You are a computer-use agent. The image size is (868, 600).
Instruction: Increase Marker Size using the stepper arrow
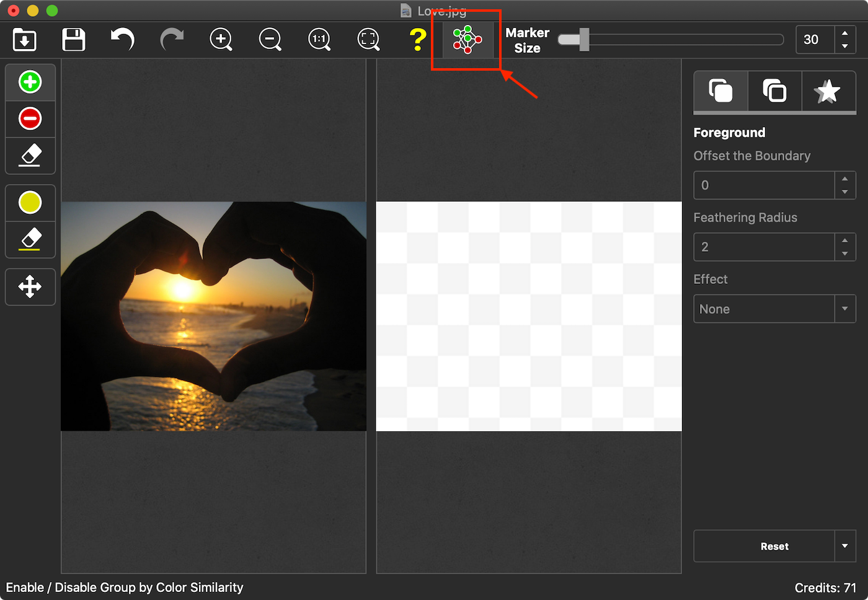[845, 35]
